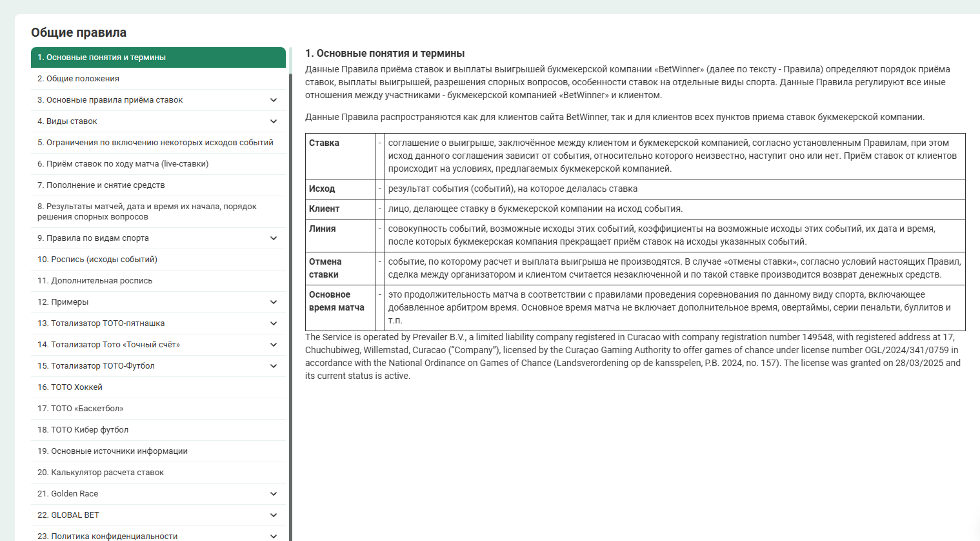Expand section 13 Тотализатор ТОТО-пятнашка chevron

(274, 323)
